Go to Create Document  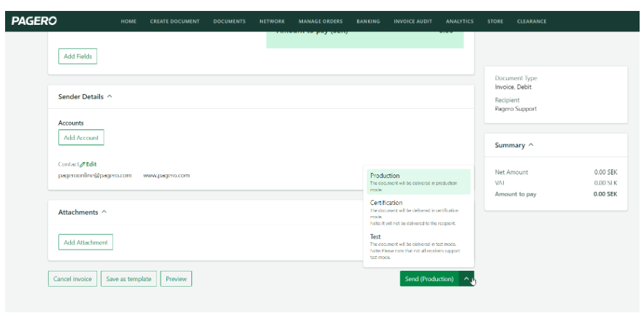click(x=175, y=21)
